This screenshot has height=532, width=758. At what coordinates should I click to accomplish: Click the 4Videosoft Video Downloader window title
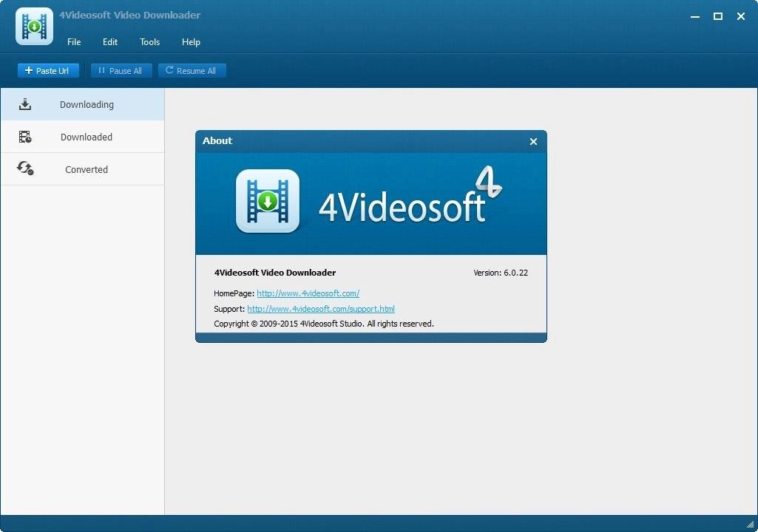[x=129, y=15]
